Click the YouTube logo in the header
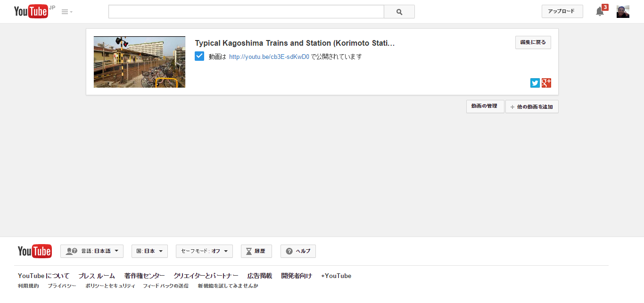The height and width of the screenshot is (303, 644). pyautogui.click(x=31, y=11)
